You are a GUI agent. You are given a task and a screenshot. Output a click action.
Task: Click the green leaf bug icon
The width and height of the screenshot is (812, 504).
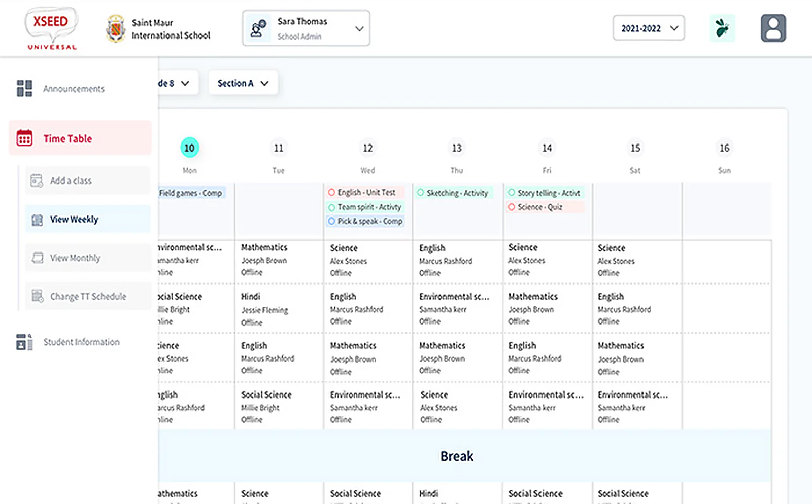[722, 28]
